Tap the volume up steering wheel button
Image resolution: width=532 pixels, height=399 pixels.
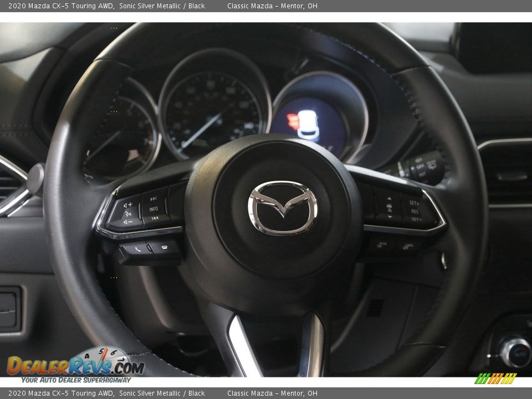point(128,205)
